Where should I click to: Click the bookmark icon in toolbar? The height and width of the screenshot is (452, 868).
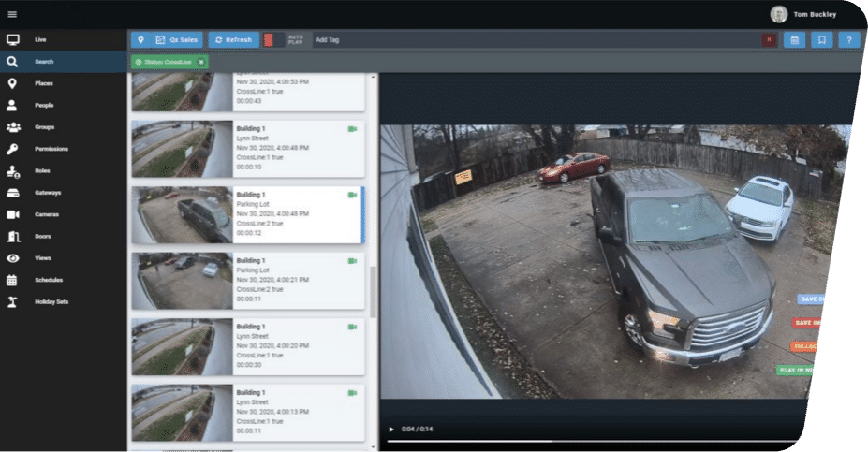point(821,40)
